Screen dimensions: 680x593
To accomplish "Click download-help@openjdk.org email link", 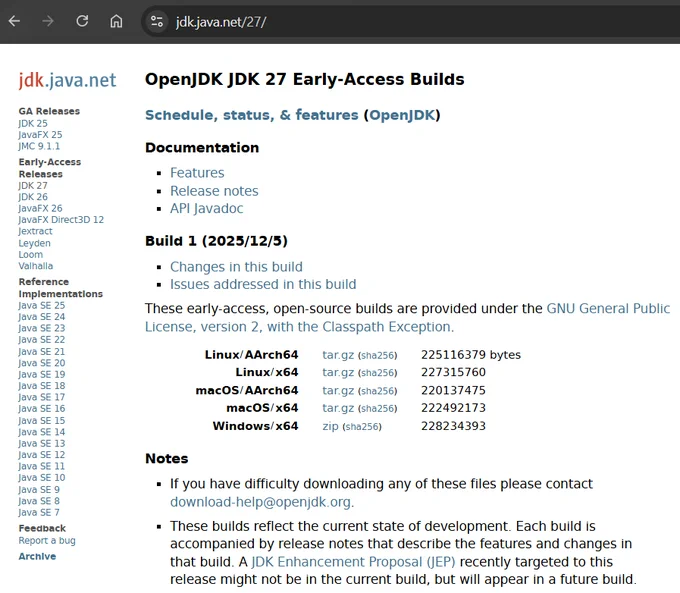I will (x=260, y=502).
